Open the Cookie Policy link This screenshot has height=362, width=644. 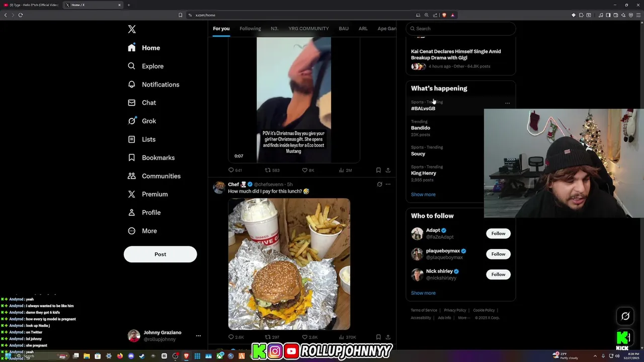[484, 310]
